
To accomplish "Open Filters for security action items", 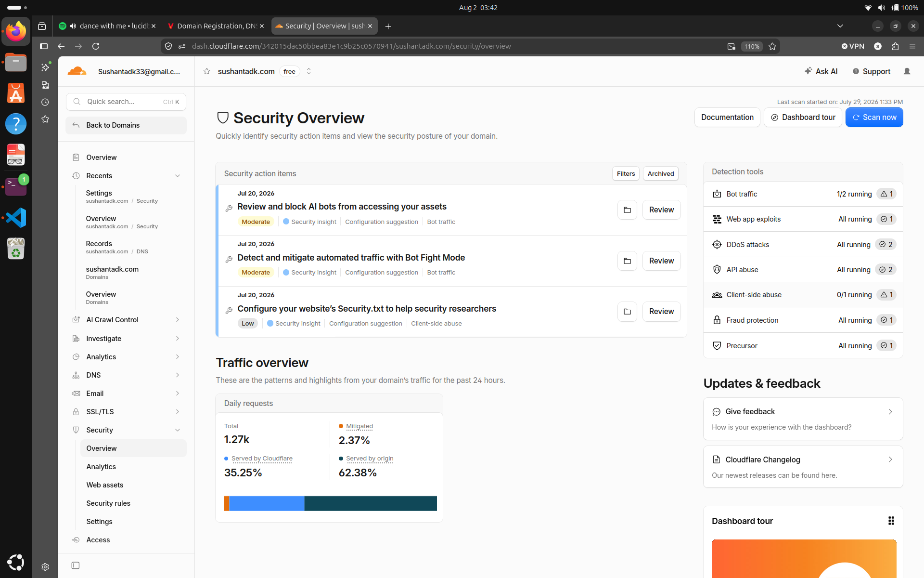I will pos(626,174).
